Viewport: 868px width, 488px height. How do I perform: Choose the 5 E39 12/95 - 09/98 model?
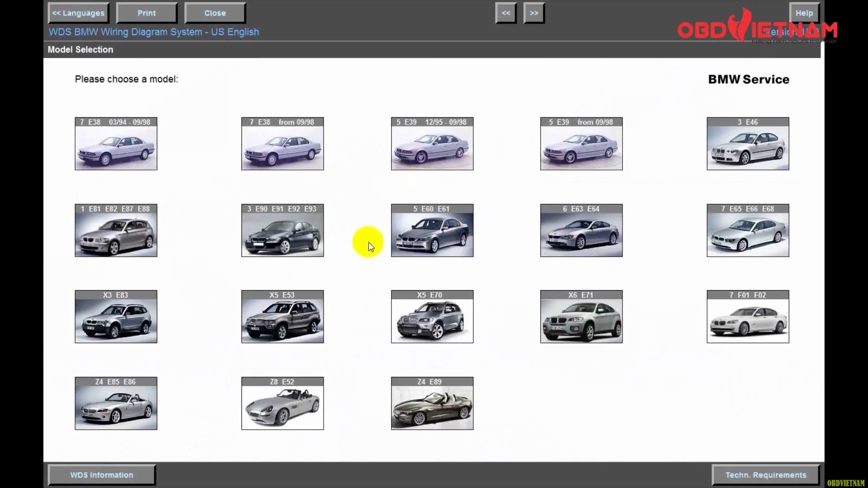click(x=432, y=144)
